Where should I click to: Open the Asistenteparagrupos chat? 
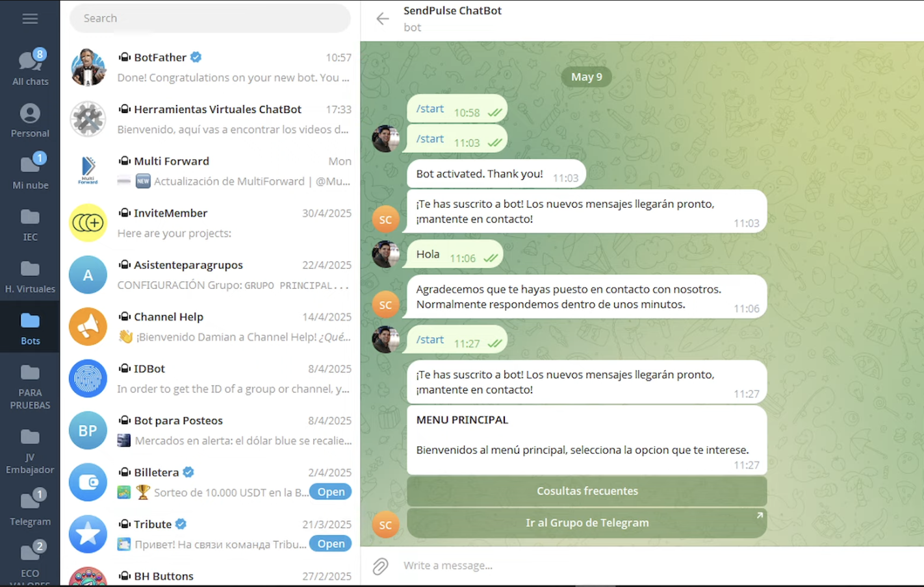[210, 275]
